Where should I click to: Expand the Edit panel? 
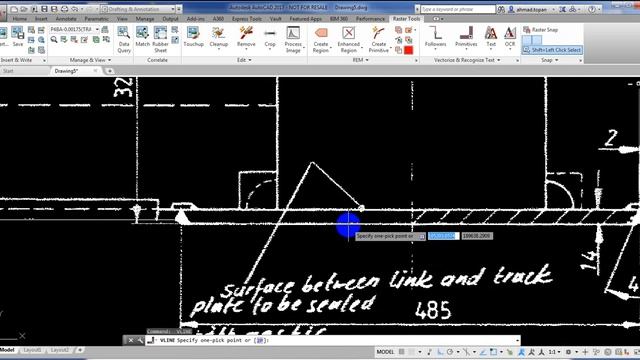click(x=244, y=60)
